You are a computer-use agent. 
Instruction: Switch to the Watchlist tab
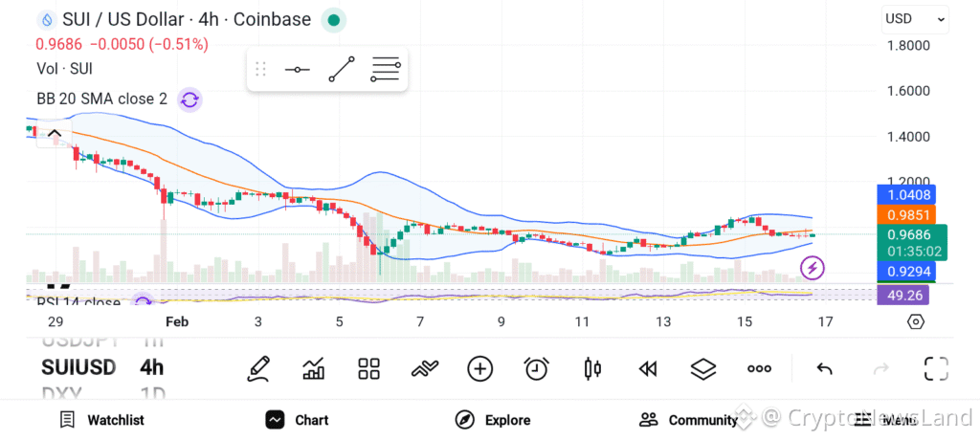pyautogui.click(x=101, y=420)
